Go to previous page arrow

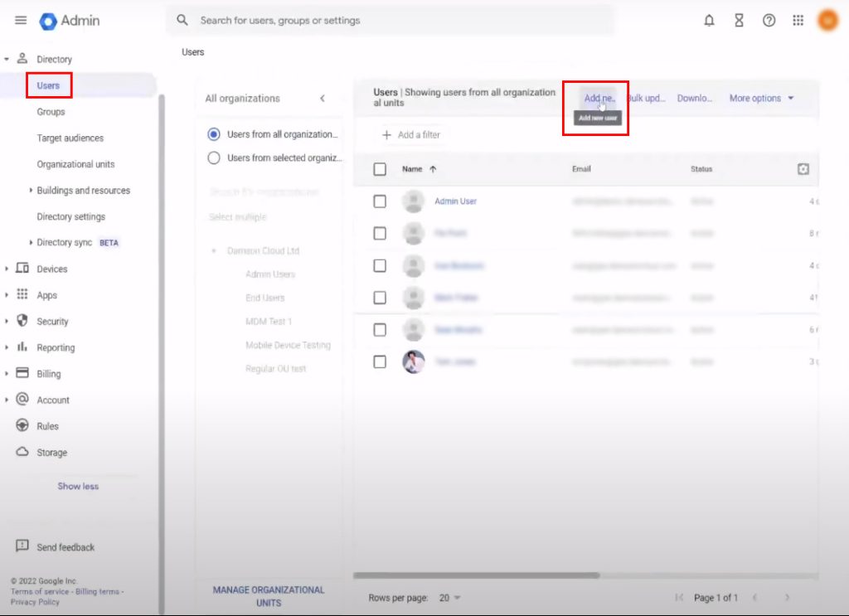[754, 598]
